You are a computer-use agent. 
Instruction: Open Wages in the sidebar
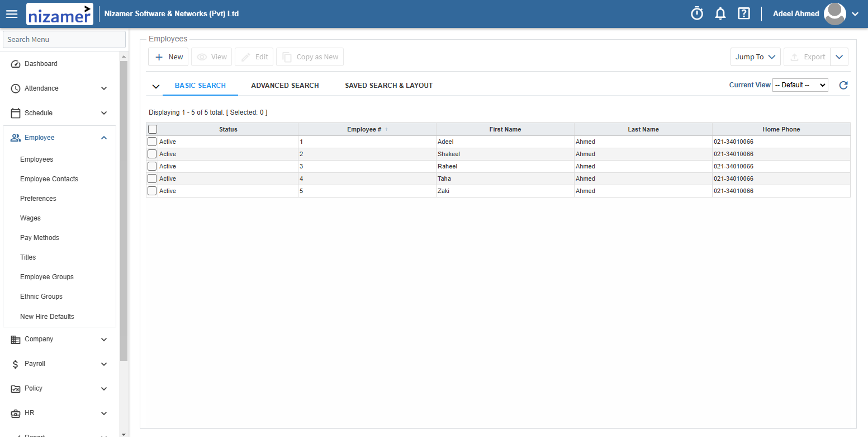click(30, 218)
